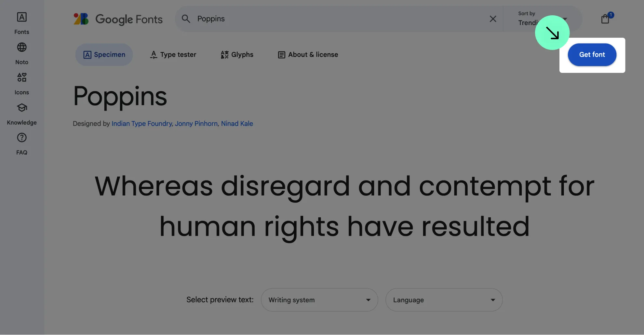Viewport: 644px width, 335px height.
Task: Click the search magnifier icon
Action: coord(186,19)
